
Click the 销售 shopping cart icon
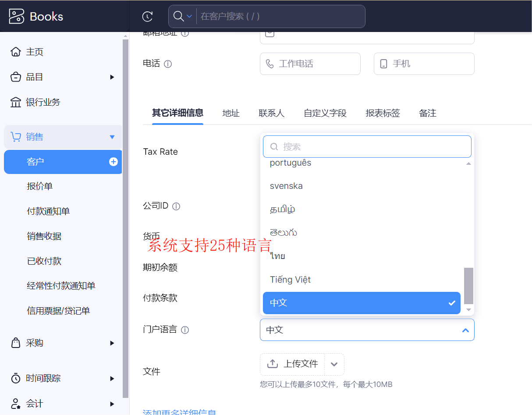coord(16,136)
